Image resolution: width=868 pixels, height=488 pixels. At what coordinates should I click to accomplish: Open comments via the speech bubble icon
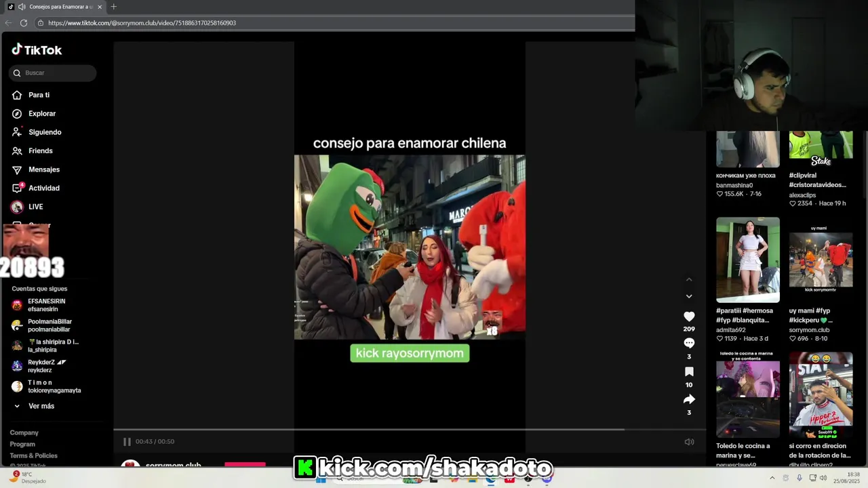click(x=689, y=343)
